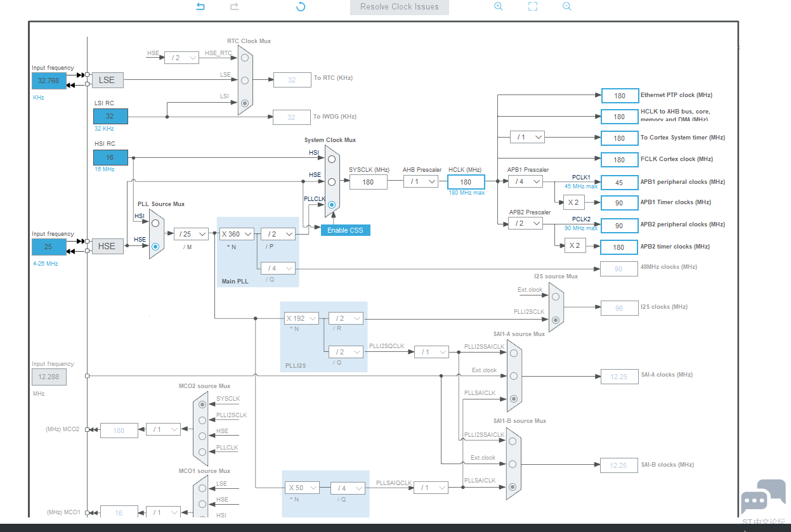Open the APB1 Prescaler dropdown

[x=526, y=181]
